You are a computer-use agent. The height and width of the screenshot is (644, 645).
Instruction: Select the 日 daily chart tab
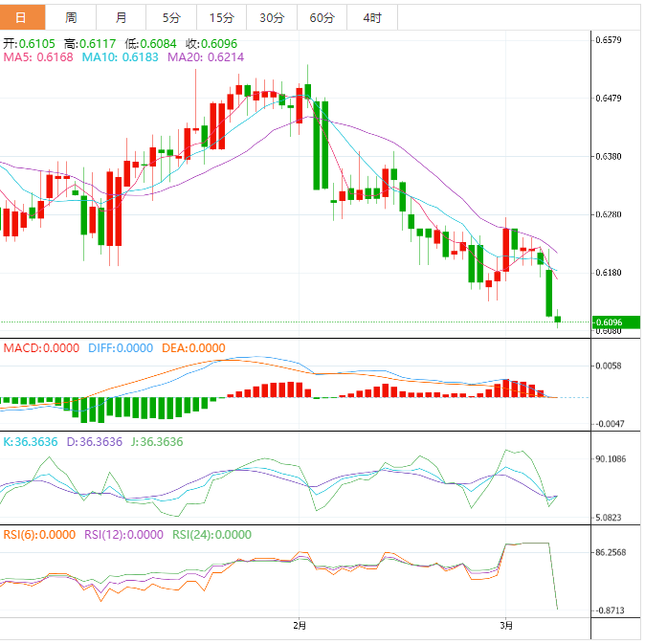click(21, 18)
